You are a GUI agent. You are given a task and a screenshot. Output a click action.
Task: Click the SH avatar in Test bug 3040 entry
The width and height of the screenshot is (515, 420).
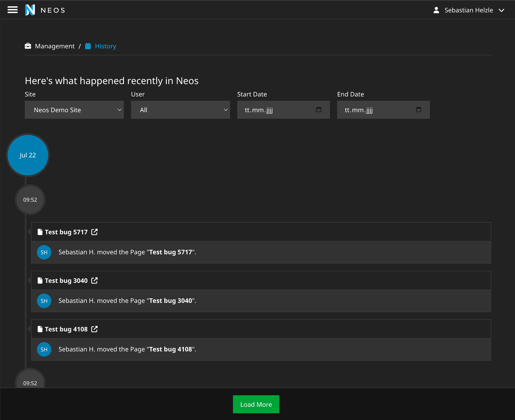[x=44, y=301]
